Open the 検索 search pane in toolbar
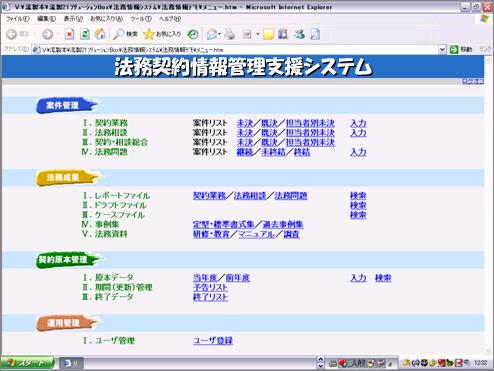Viewport: 494px width, 371px height. tap(125, 34)
